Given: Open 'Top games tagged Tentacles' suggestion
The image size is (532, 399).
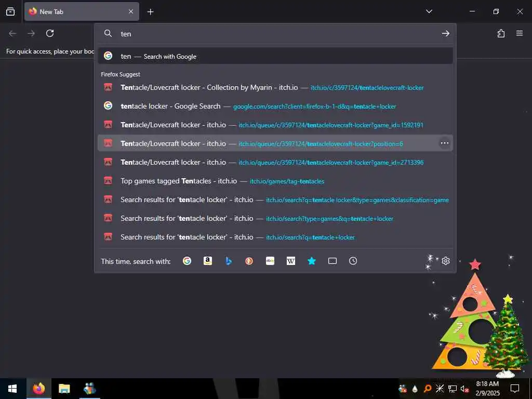Looking at the screenshot, I should pos(275,181).
